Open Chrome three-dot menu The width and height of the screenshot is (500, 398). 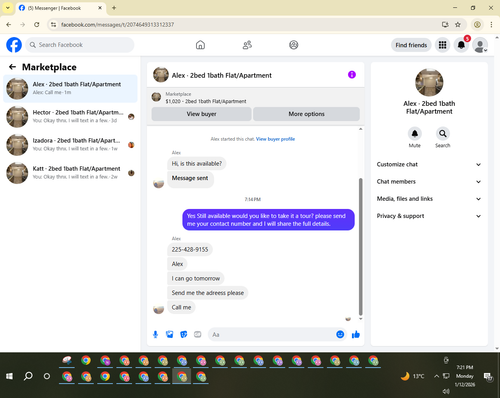491,25
